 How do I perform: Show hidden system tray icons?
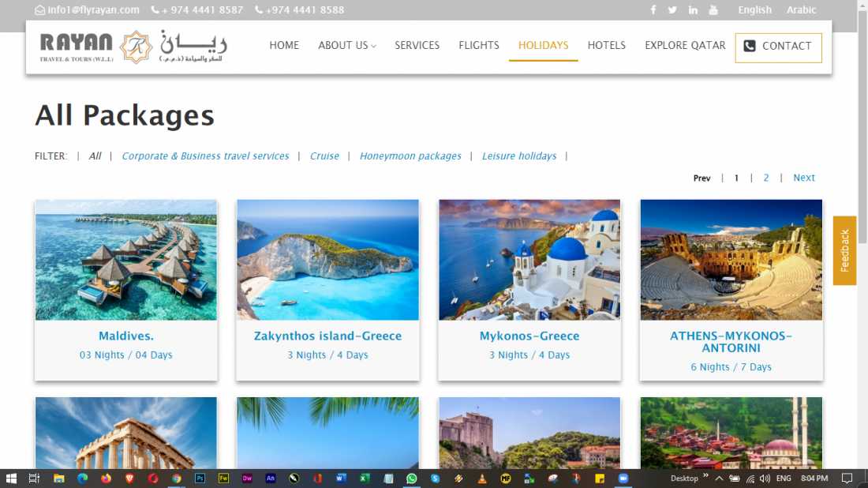pyautogui.click(x=719, y=479)
